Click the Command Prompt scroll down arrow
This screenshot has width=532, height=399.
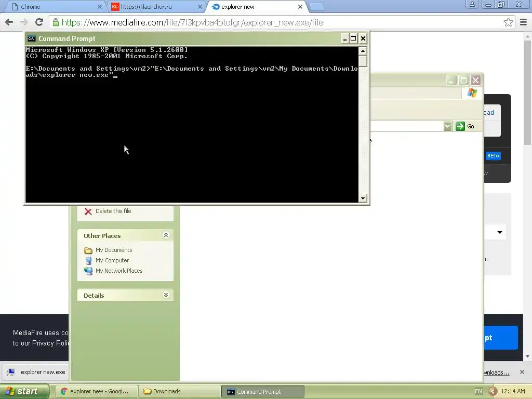[x=363, y=198]
